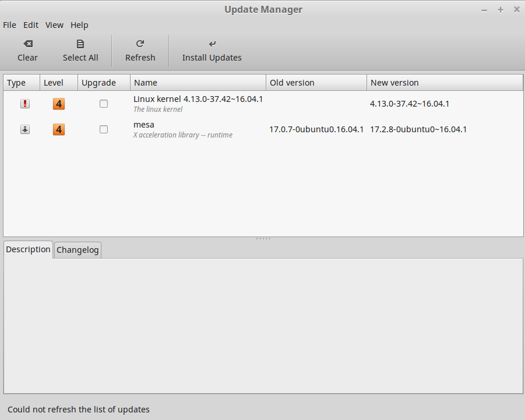Click the security update icon for Linux kernel

coord(25,104)
